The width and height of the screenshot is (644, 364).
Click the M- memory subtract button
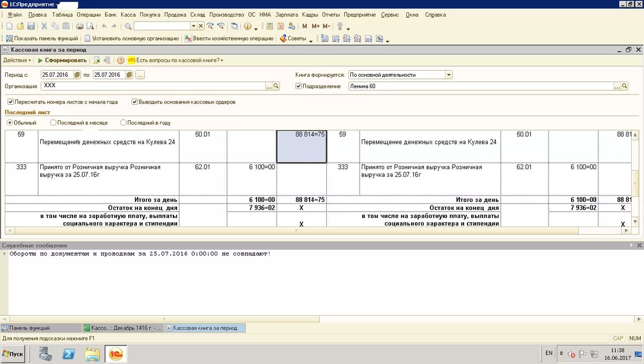point(326,26)
